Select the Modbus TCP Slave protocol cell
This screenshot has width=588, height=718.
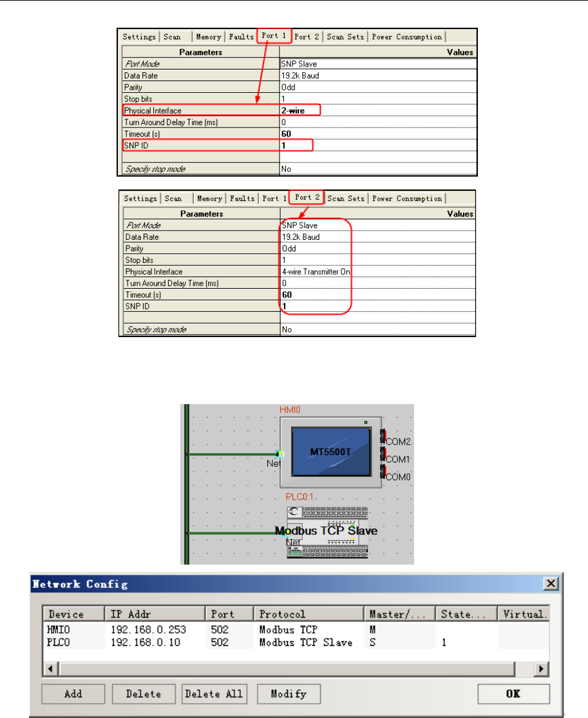306,643
